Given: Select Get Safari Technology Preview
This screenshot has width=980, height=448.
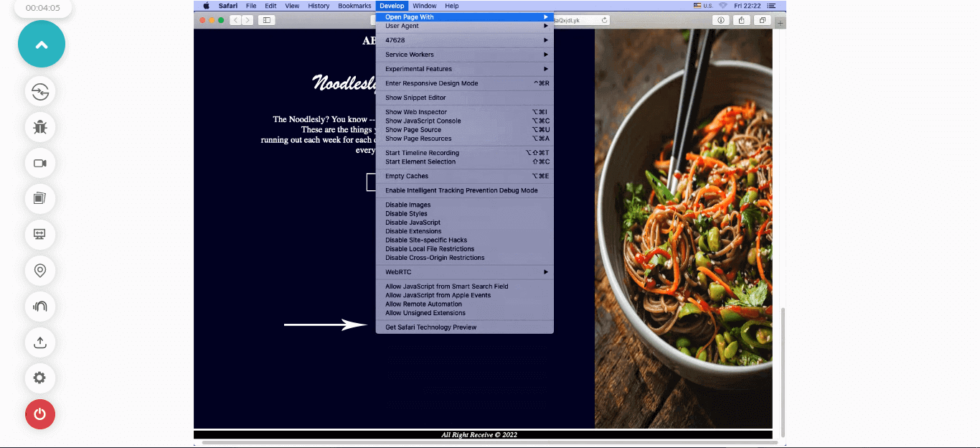Looking at the screenshot, I should click(x=465, y=327).
